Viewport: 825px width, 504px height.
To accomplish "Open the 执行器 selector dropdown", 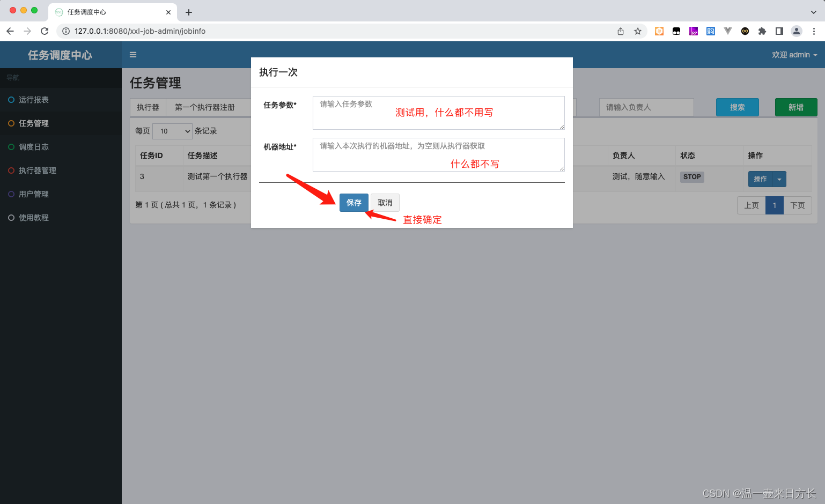I will (x=208, y=107).
